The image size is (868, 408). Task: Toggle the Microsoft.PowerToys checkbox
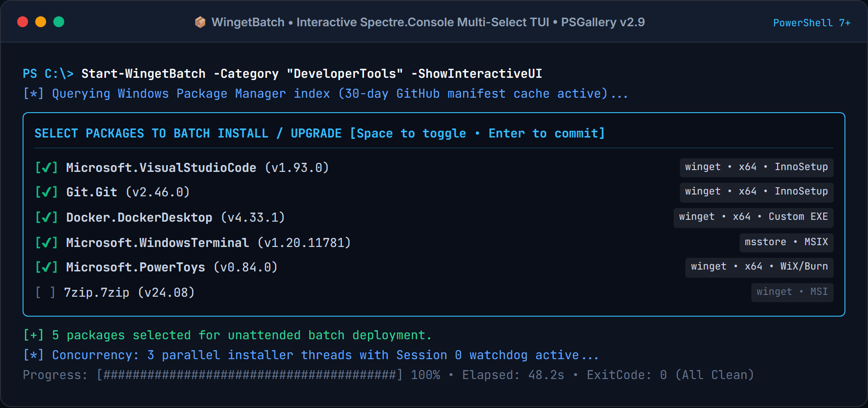(47, 267)
